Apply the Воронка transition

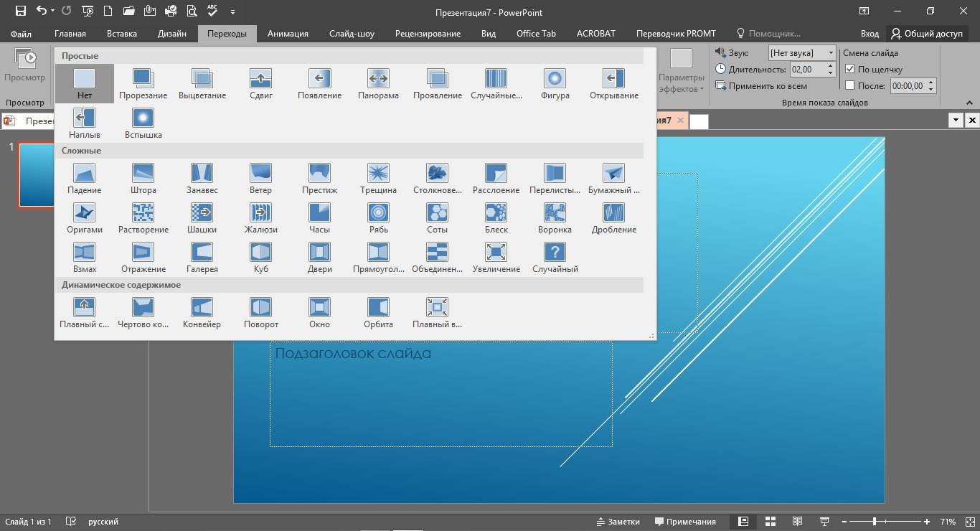pos(555,218)
